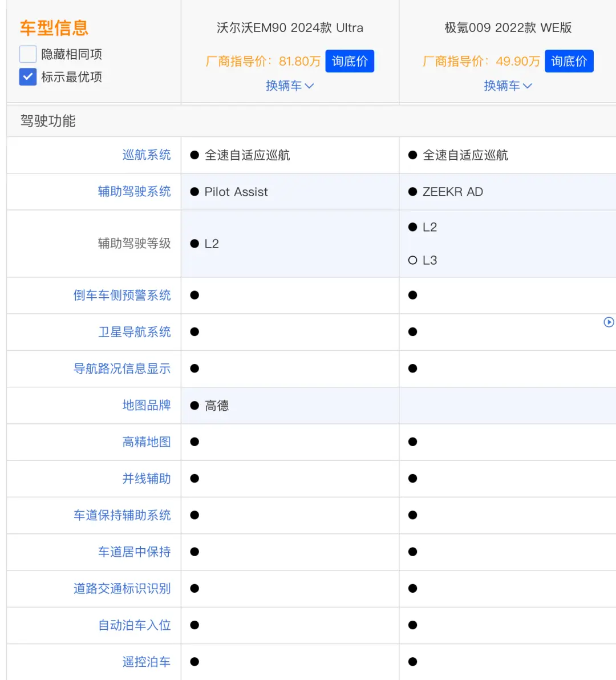
Task: Click the 车型信息 heading
Action: tap(54, 28)
